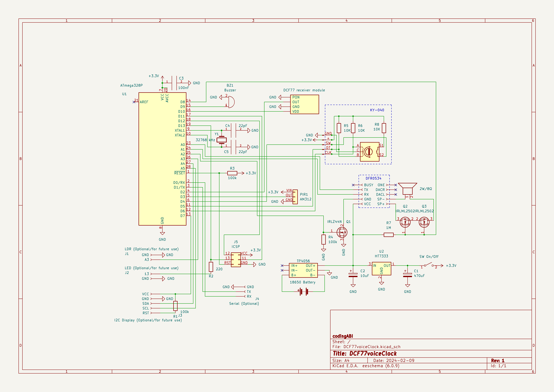Click the Y1 crystal symbol
This screenshot has width=554, height=392.
pyautogui.click(x=221, y=140)
